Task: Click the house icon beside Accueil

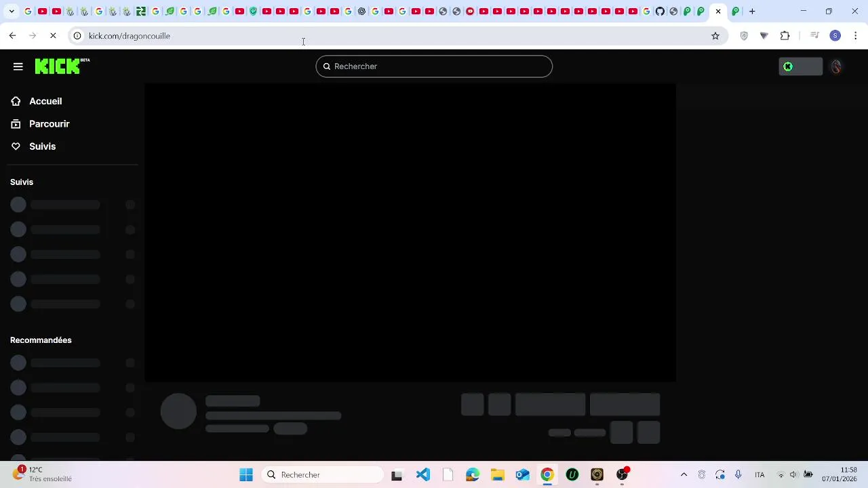Action: point(16,101)
